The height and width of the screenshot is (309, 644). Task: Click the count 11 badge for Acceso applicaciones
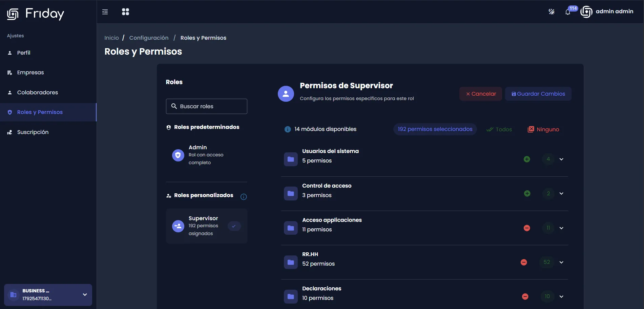(548, 228)
